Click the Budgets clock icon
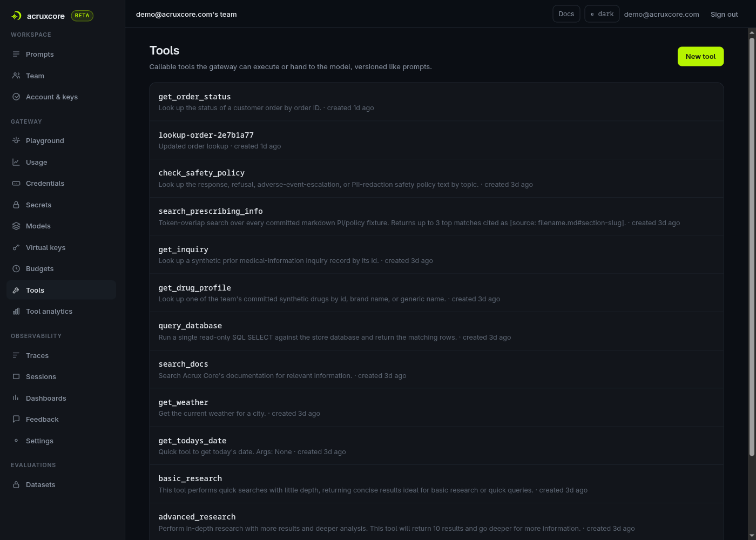756x540 pixels. click(16, 268)
